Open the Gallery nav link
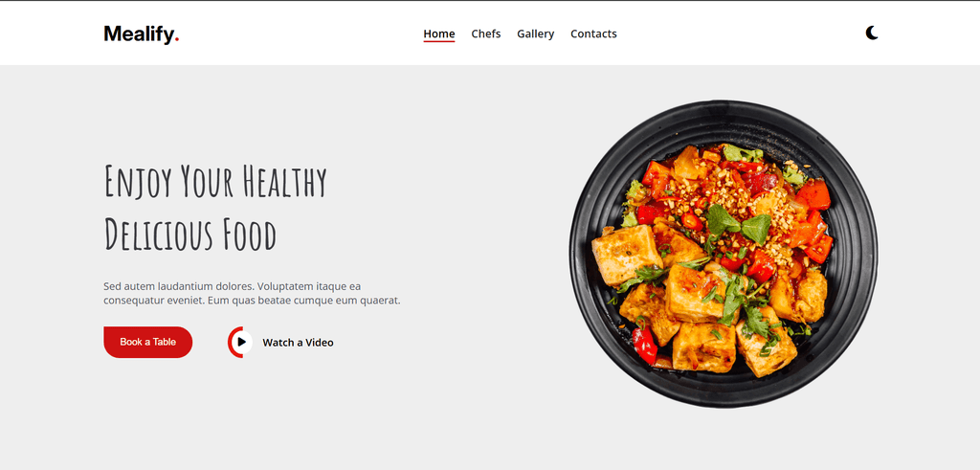 click(535, 34)
